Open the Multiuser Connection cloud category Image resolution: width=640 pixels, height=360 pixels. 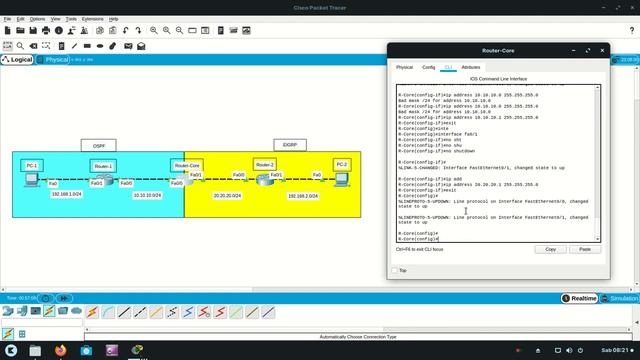click(x=76, y=311)
